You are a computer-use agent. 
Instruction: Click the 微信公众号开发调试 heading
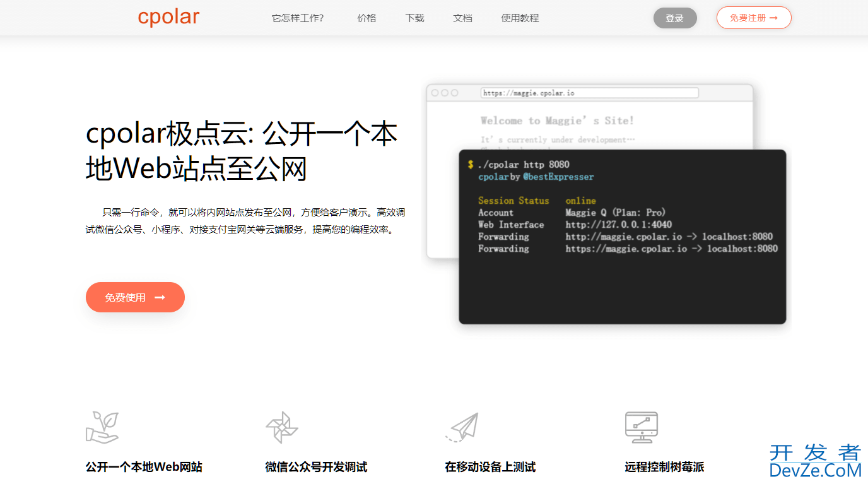point(316,467)
